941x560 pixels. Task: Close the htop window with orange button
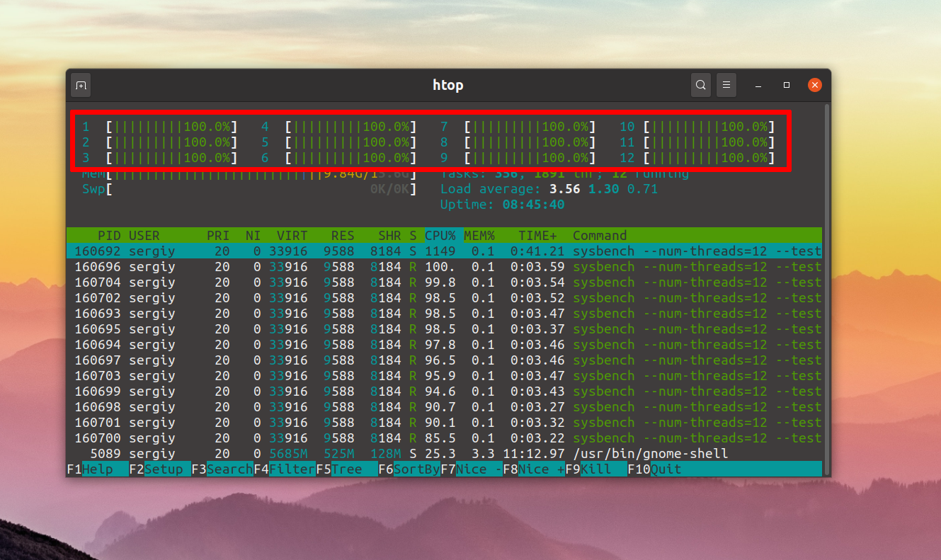(815, 85)
